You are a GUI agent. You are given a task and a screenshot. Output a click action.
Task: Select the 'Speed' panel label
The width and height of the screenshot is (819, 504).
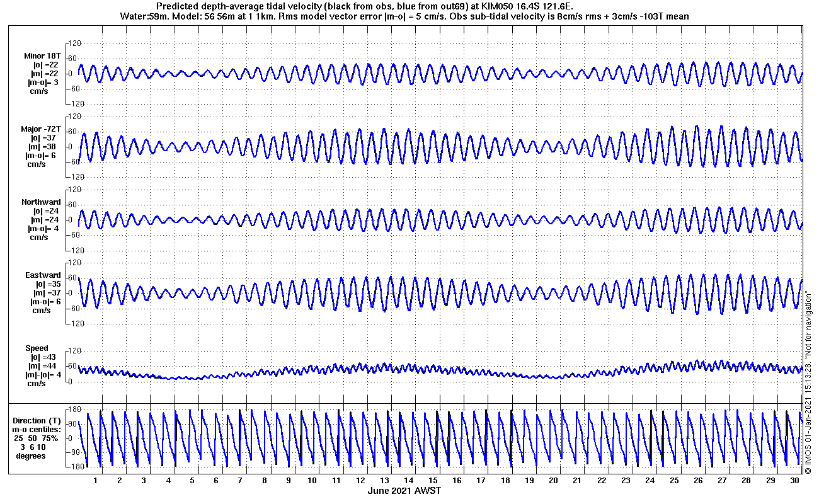point(37,348)
